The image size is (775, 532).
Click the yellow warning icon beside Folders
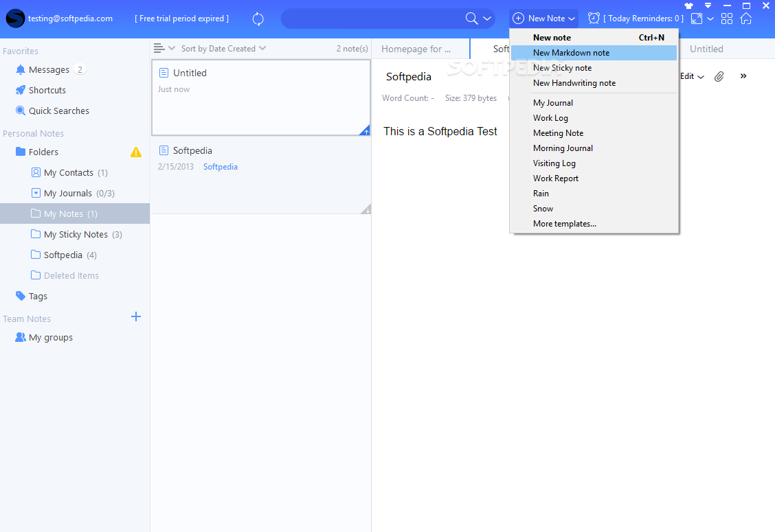point(136,152)
